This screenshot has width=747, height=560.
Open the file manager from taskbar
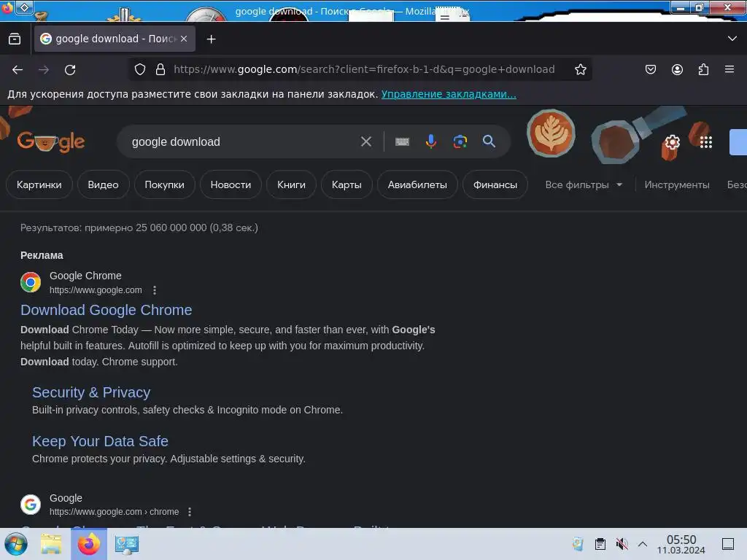click(51, 544)
